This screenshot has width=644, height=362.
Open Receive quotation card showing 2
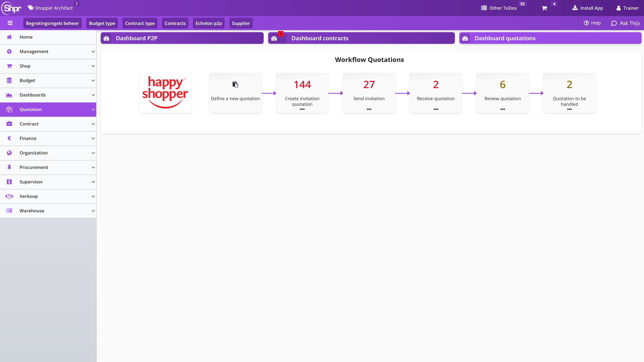click(x=436, y=93)
